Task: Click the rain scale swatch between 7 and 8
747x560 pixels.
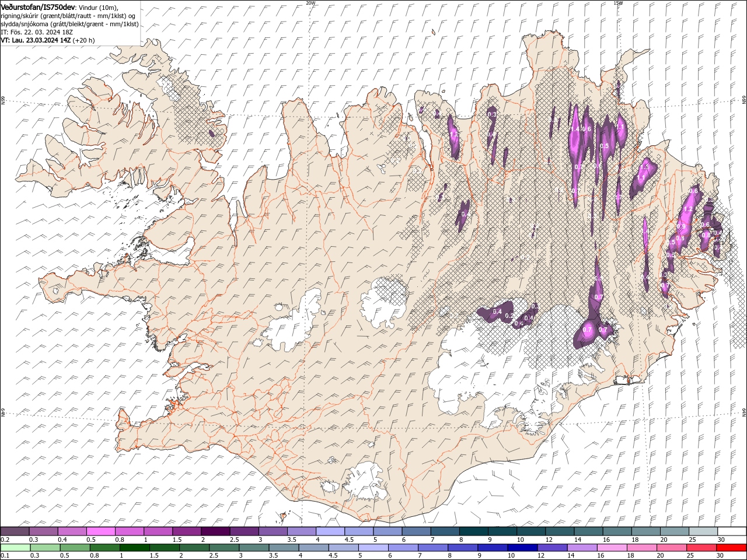Action: tap(432, 548)
